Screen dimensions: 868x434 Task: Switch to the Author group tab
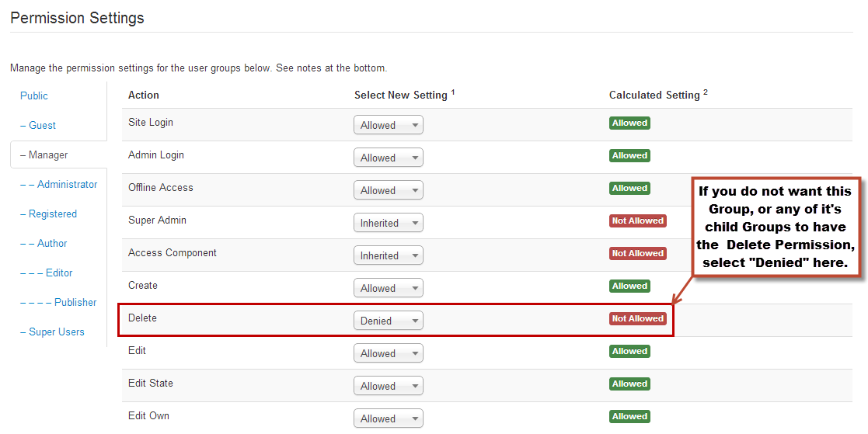click(44, 243)
